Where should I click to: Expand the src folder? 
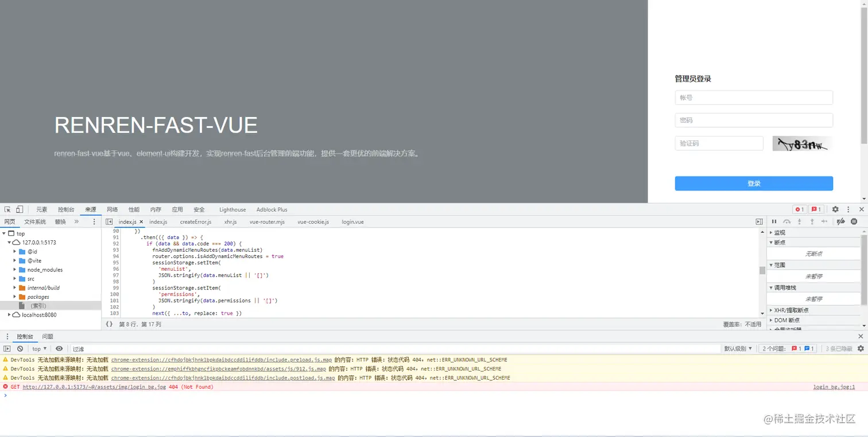15,279
